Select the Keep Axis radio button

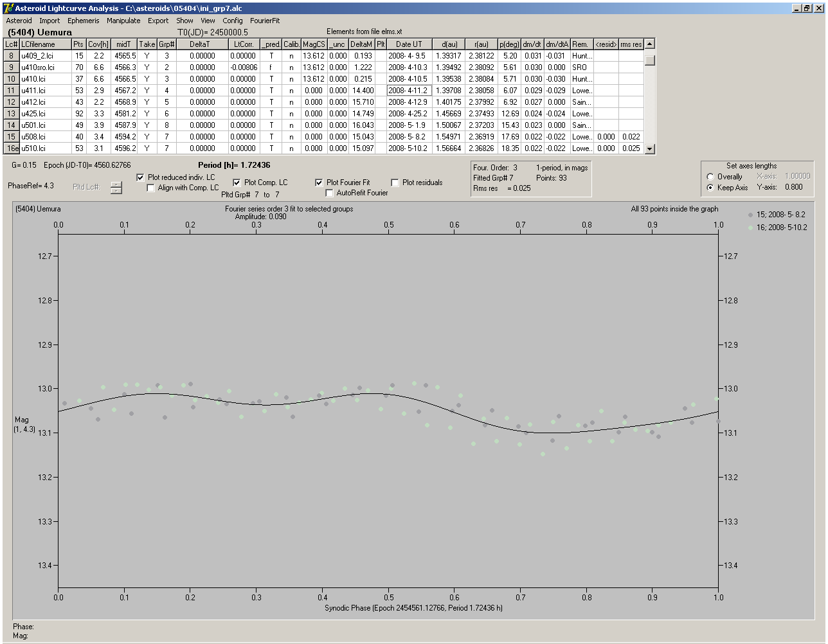pyautogui.click(x=710, y=188)
